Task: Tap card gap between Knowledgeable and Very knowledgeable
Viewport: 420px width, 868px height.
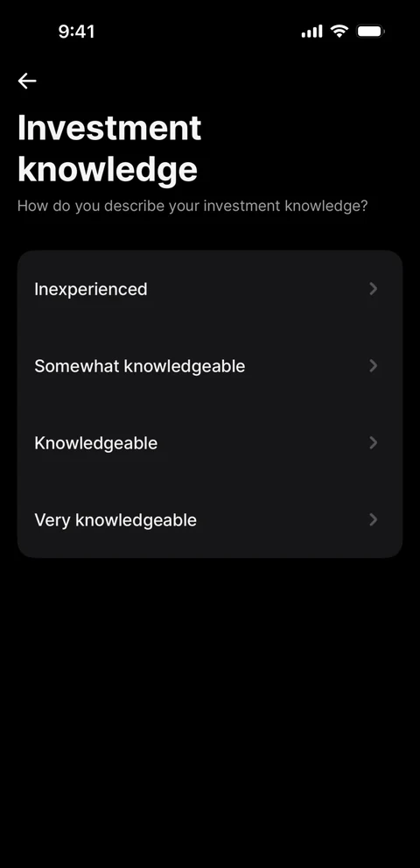Action: (x=210, y=481)
